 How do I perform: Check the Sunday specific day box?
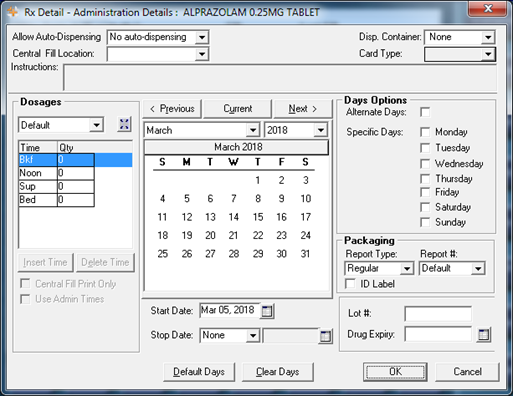pyautogui.click(x=425, y=222)
